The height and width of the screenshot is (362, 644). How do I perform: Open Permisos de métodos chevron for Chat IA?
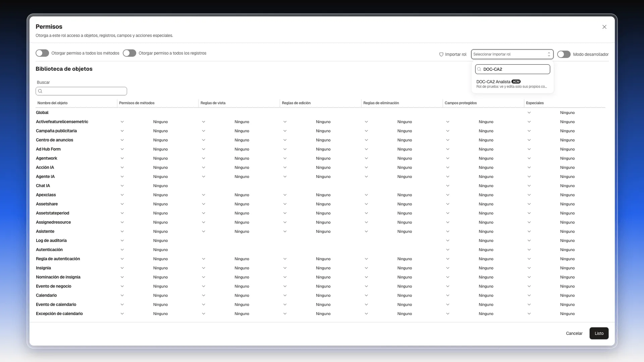tap(122, 186)
